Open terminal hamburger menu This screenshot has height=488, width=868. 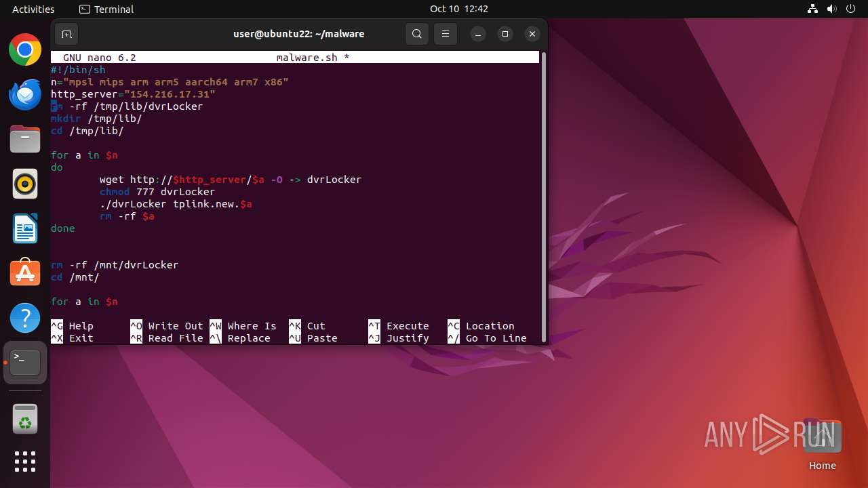click(446, 34)
